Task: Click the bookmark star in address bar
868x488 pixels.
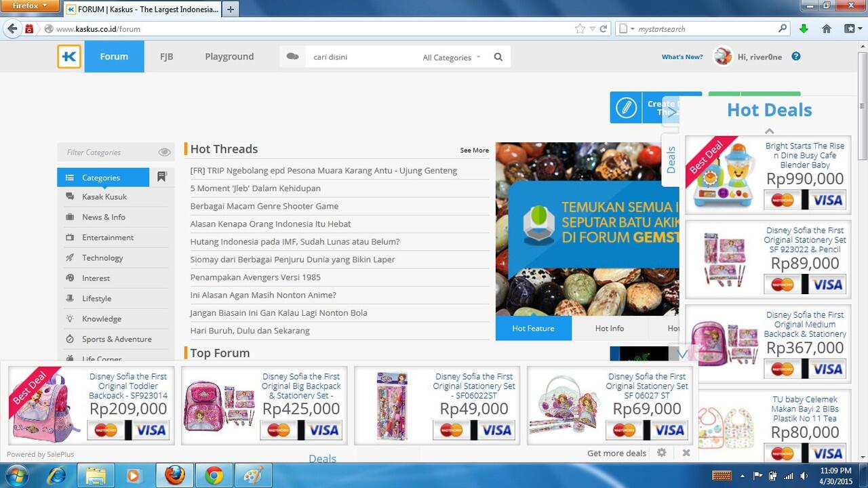Action: (580, 28)
